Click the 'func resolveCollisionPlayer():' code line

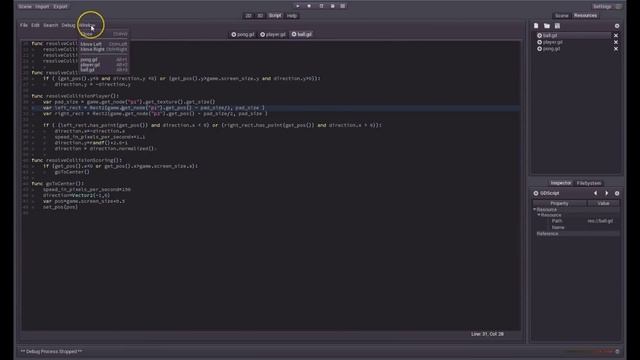75,96
